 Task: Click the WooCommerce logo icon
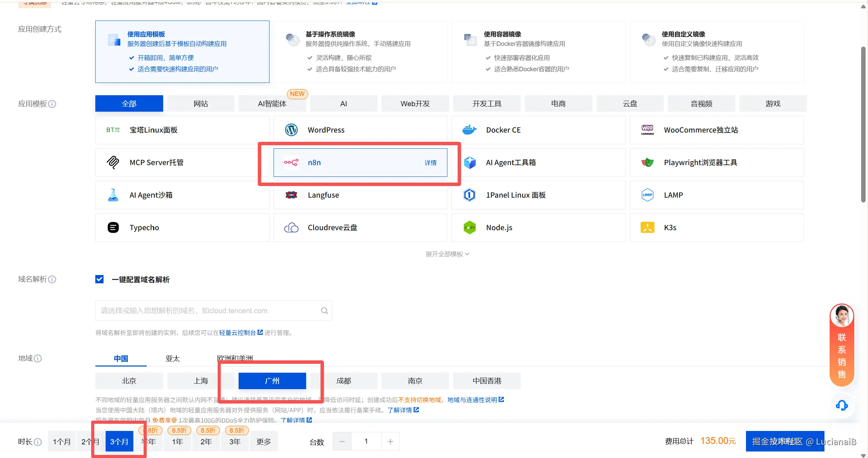[647, 130]
